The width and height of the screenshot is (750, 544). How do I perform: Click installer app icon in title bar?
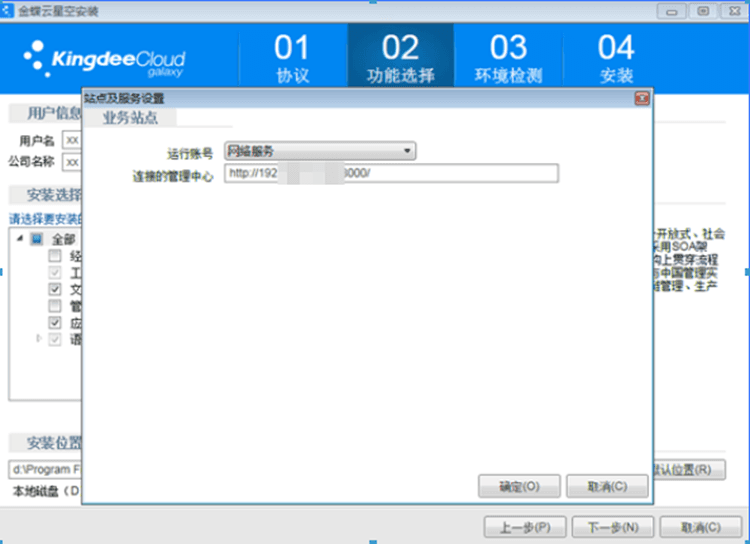7,11
